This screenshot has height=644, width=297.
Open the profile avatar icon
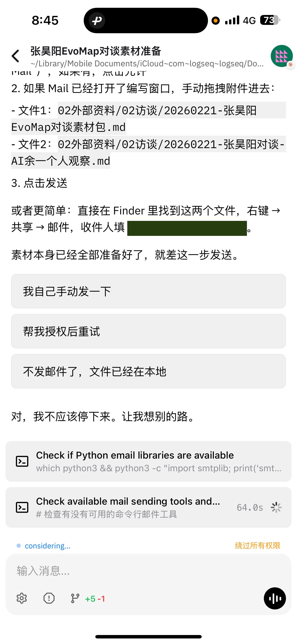(282, 56)
